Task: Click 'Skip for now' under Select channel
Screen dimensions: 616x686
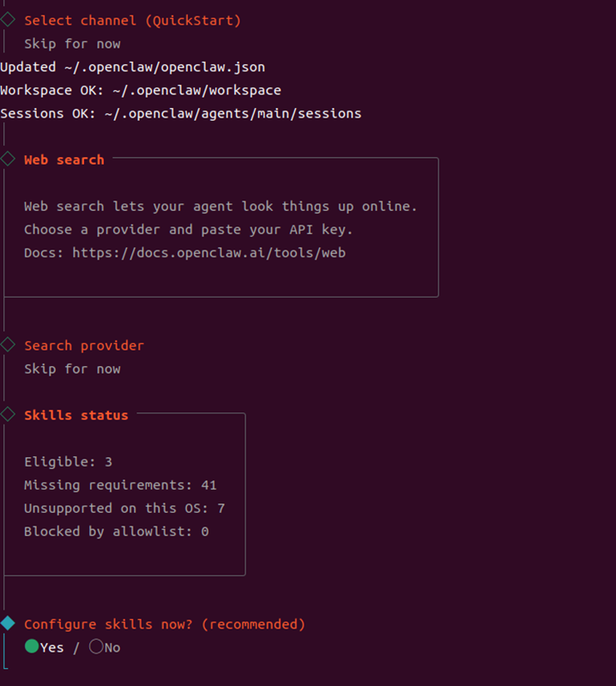Action: [72, 44]
